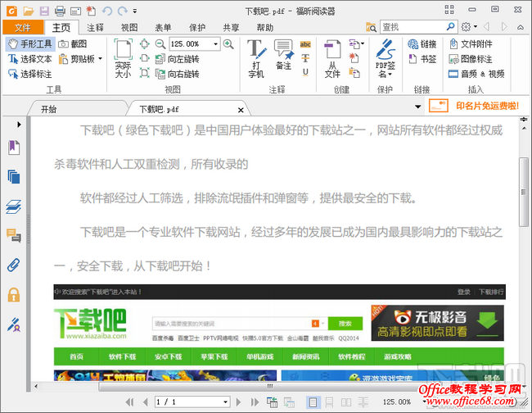
Task: Click File Attachment in Insert group
Action: coord(471,44)
